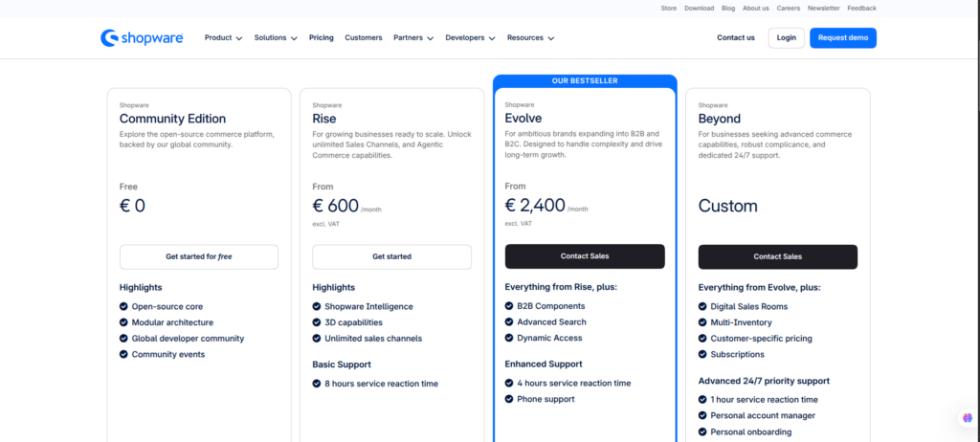Click the Request demo button

[x=843, y=37]
